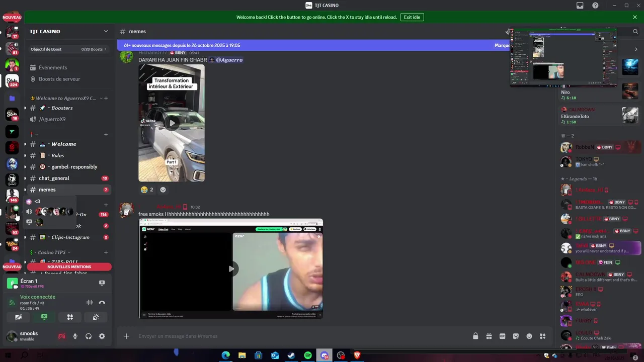
Task: Open apps launcher in the message bar
Action: click(x=542, y=336)
